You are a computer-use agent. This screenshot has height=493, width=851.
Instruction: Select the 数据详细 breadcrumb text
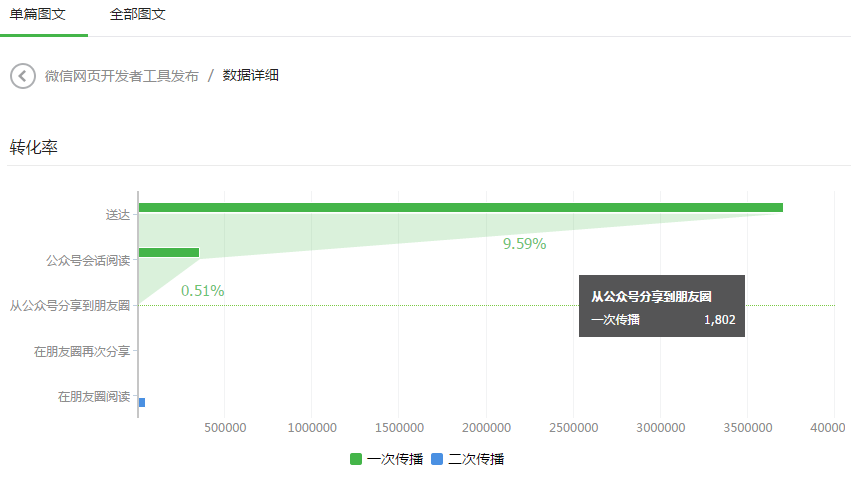tap(251, 75)
